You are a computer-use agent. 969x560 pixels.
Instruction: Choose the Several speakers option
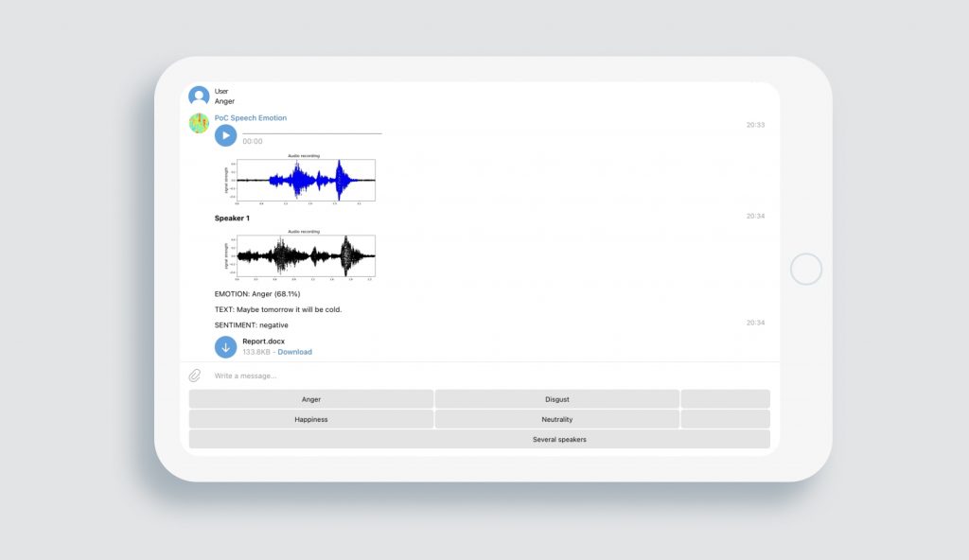point(557,439)
